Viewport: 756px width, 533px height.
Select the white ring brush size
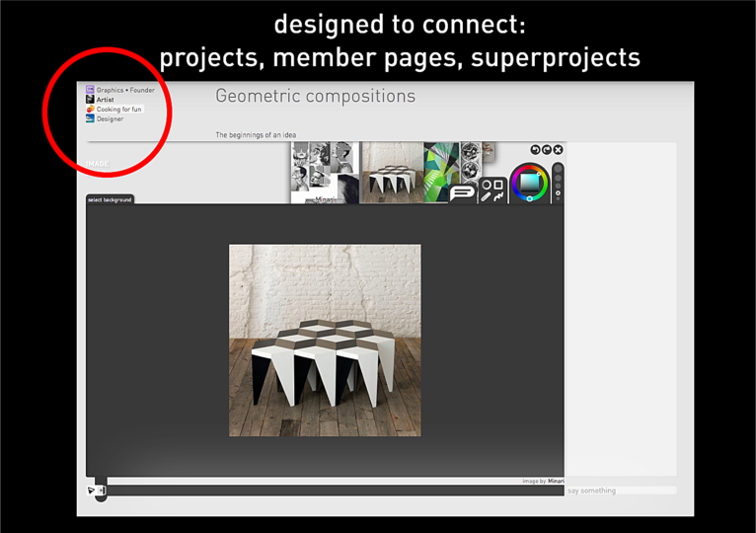[559, 192]
